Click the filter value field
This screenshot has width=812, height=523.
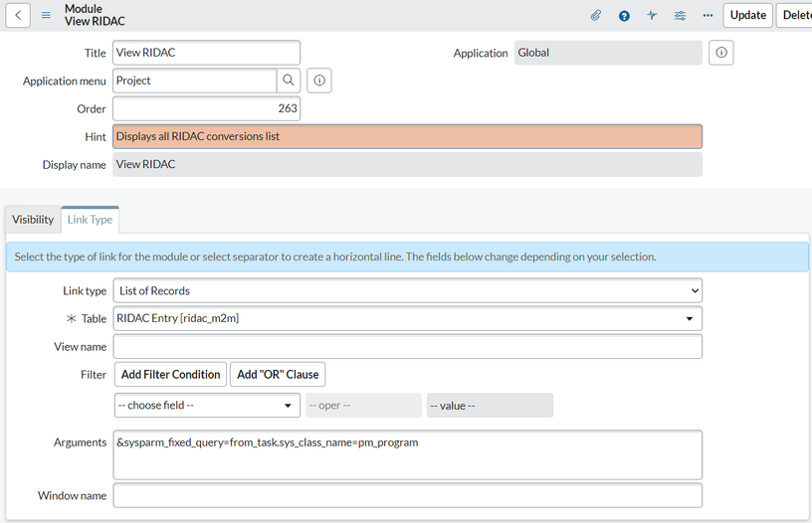point(490,405)
